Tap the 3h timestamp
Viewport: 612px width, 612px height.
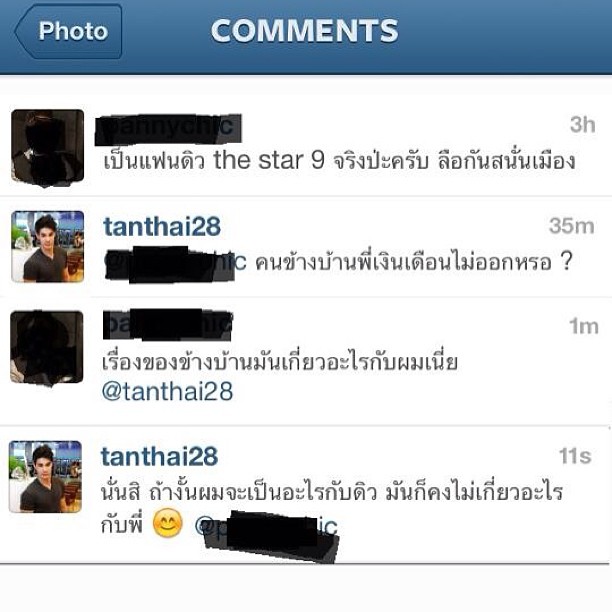[582, 125]
